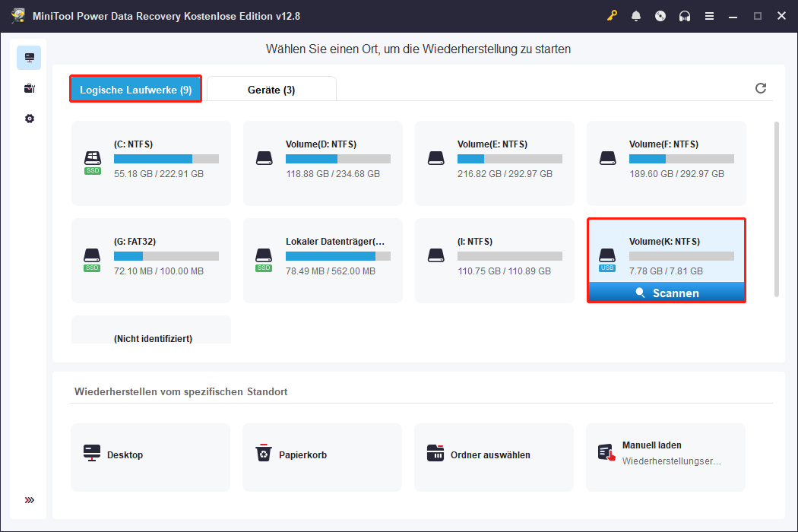This screenshot has width=798, height=532.
Task: Open headphones support icon
Action: (x=685, y=16)
